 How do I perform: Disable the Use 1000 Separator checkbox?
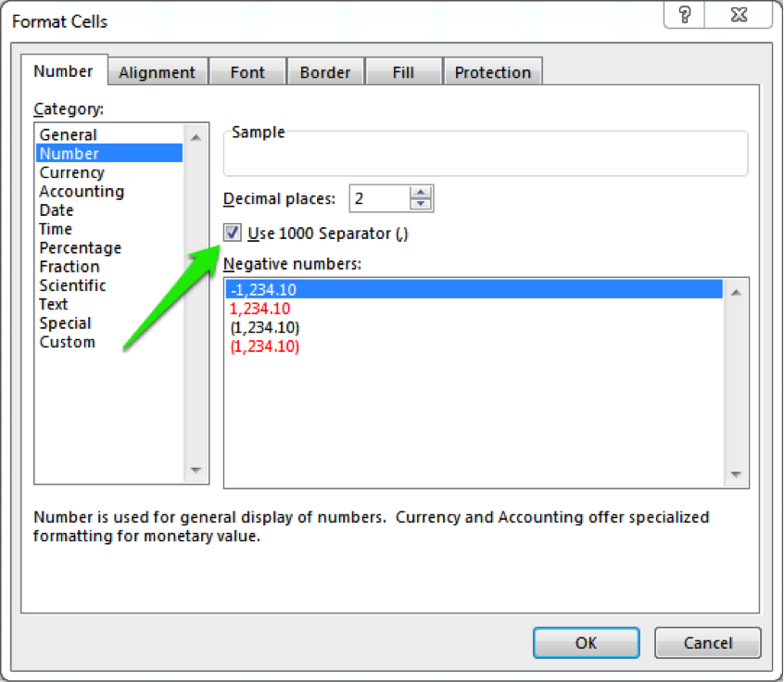pos(232,233)
